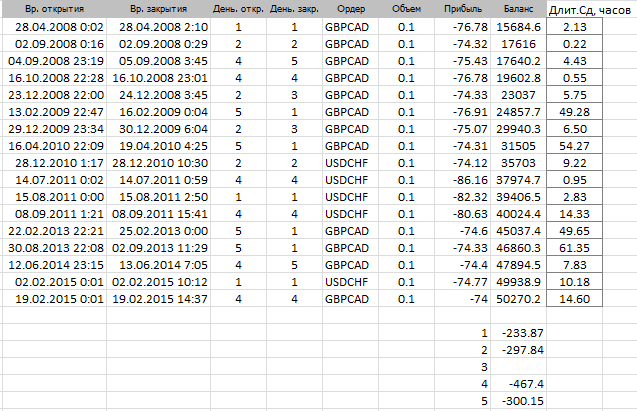Screen dimensions: 637x411
Task: Click closing time 15.08.2011 2:50
Action: pyautogui.click(x=158, y=197)
